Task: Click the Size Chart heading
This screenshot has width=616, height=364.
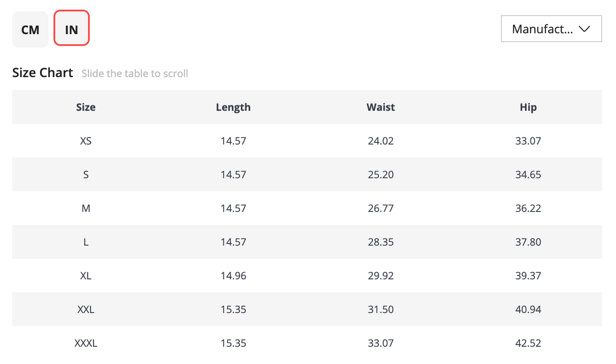Action: click(x=43, y=73)
